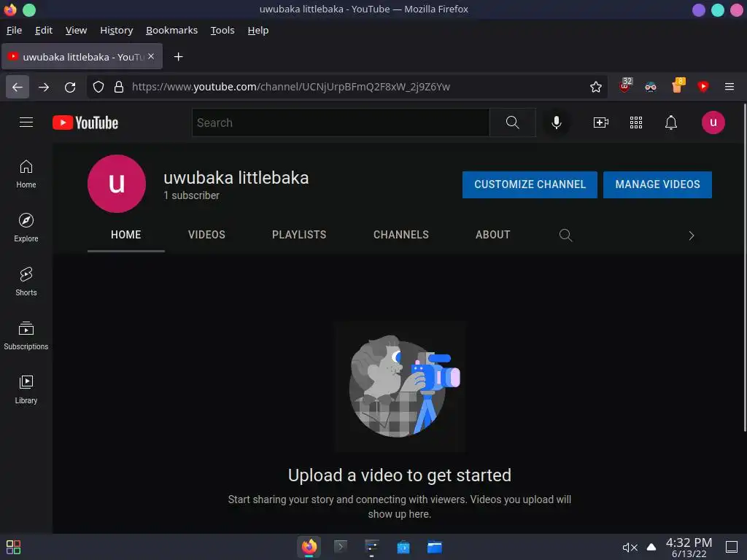The height and width of the screenshot is (560, 747).
Task: Open the Help menu
Action: 258,31
